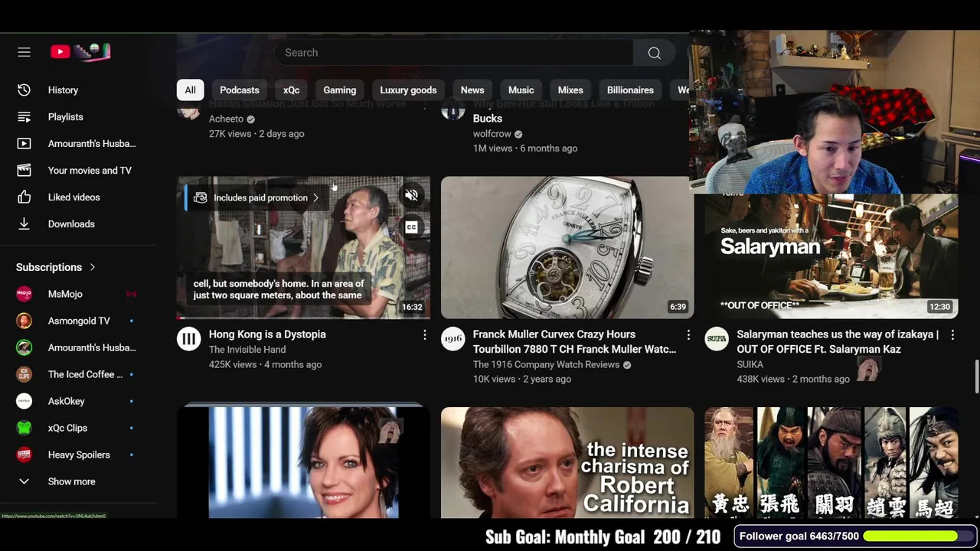Screen dimensions: 980x551
Task: Open the hamburger guide menu
Action: tap(24, 52)
